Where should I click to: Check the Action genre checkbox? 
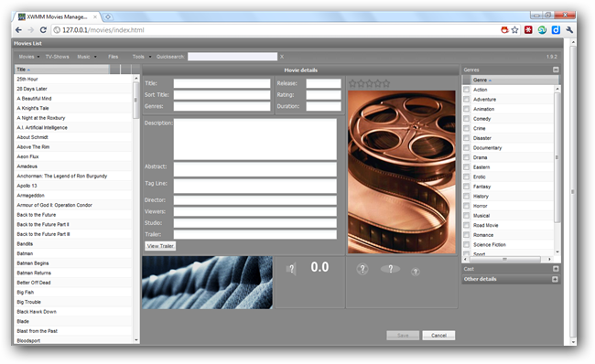(466, 90)
